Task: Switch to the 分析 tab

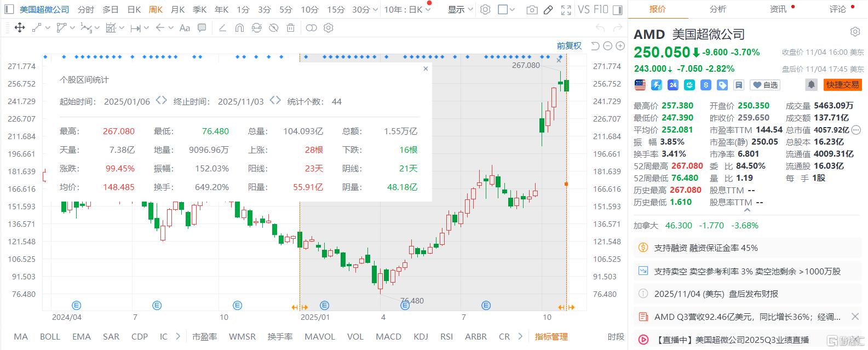Action: point(717,9)
